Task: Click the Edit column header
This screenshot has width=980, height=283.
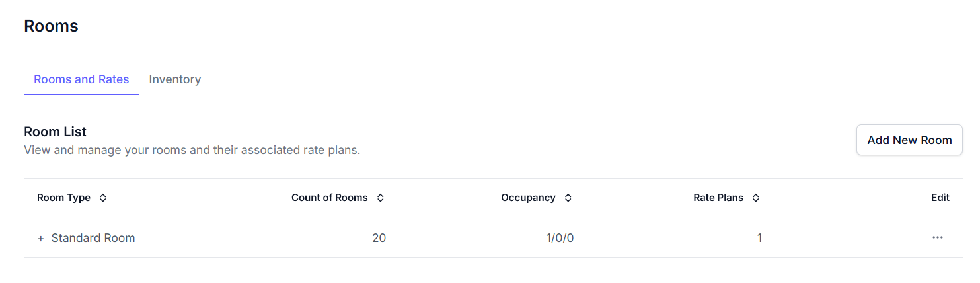Action: point(940,198)
